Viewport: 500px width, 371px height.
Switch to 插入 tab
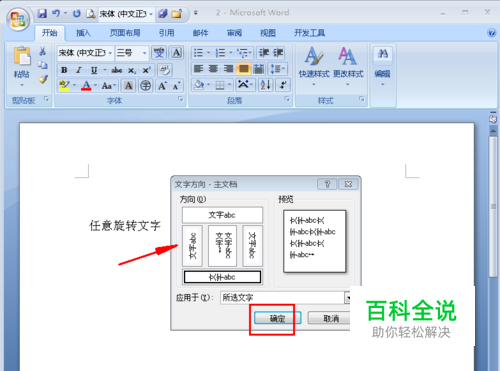pos(83,33)
